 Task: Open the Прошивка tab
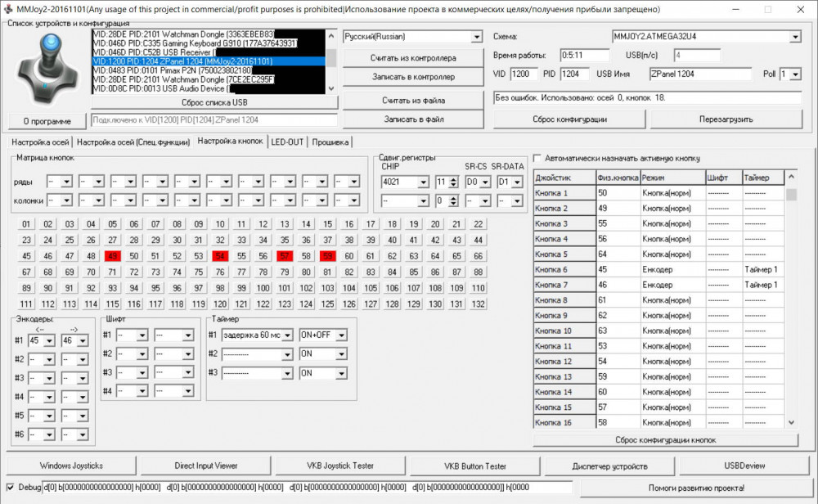point(330,142)
